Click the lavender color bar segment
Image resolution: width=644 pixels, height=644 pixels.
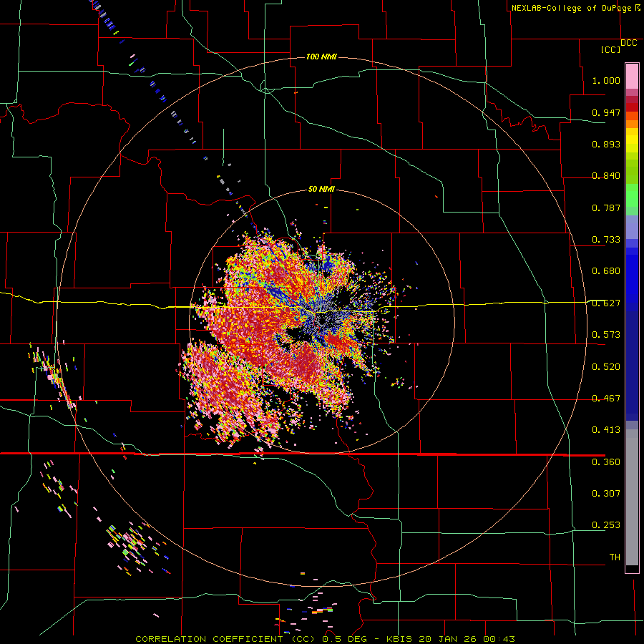[x=632, y=227]
